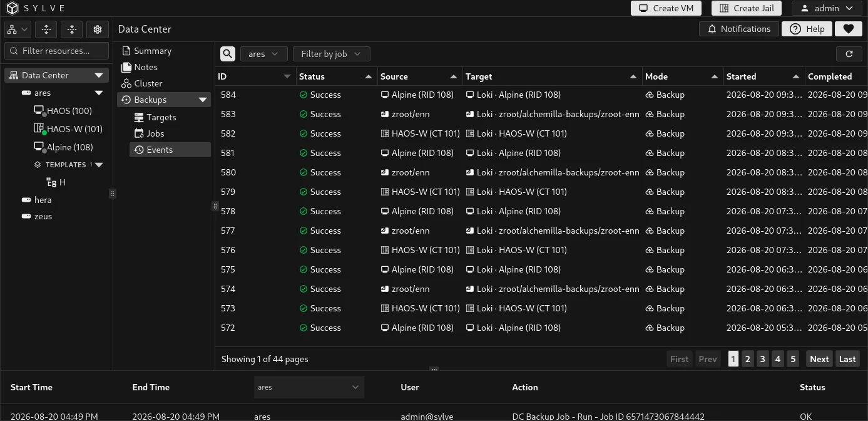Click Alpine VM source icon in row 581
This screenshot has height=421, width=868.
[x=385, y=153]
